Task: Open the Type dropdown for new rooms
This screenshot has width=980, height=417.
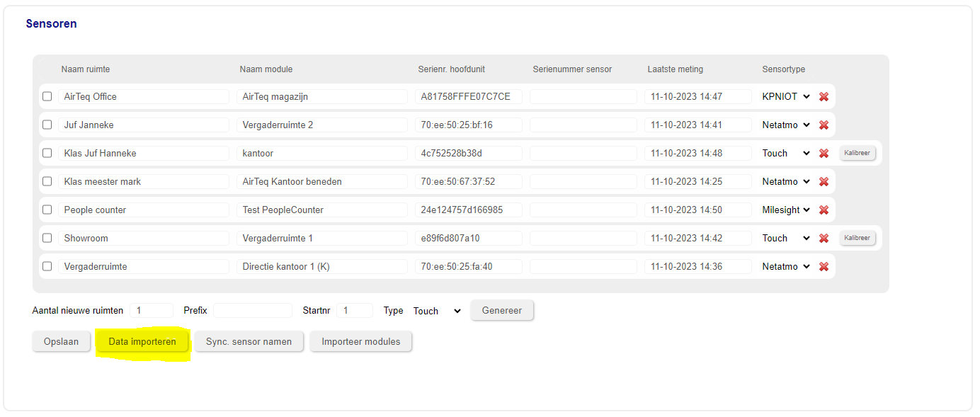Action: [437, 311]
